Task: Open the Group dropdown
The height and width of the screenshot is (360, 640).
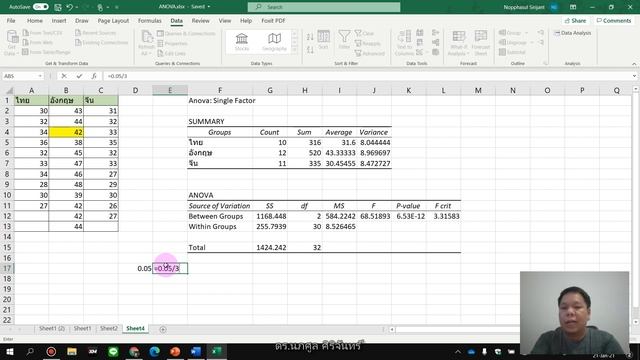Action: pos(513,33)
